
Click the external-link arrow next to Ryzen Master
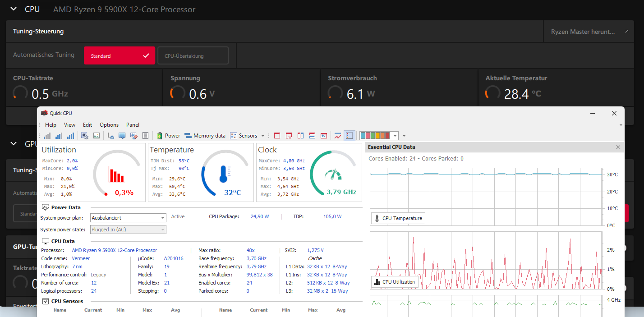(626, 32)
